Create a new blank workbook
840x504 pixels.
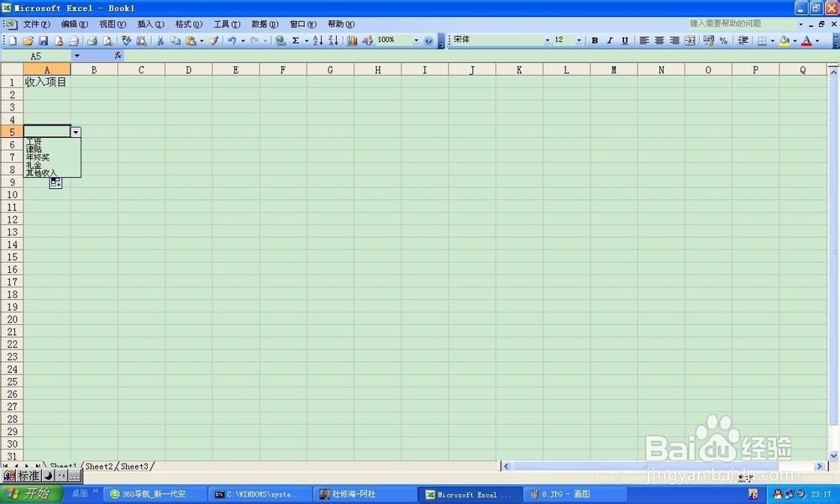tap(13, 40)
